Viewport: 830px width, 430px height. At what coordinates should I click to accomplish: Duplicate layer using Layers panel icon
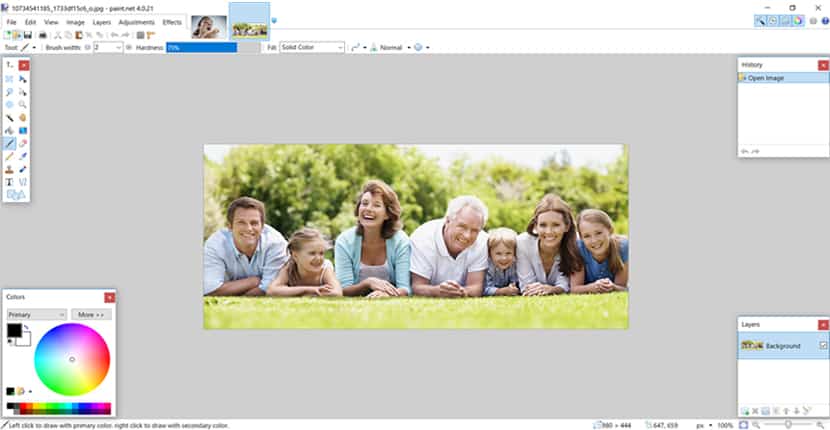tap(765, 411)
